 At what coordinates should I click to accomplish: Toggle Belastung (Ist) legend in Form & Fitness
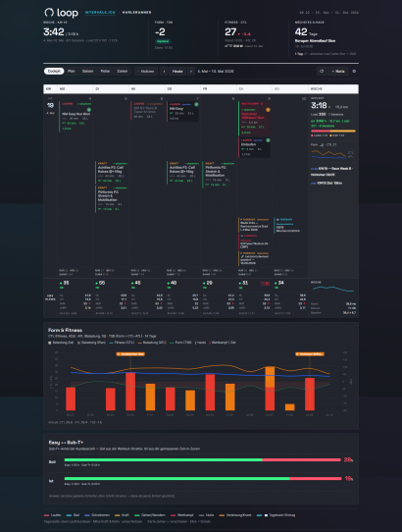coord(61,343)
